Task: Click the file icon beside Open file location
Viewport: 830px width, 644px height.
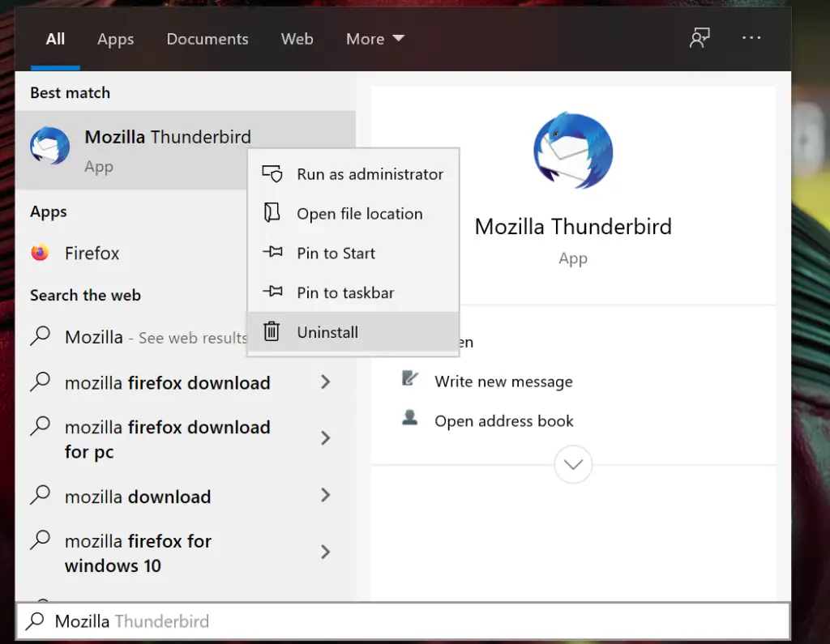Action: click(272, 212)
